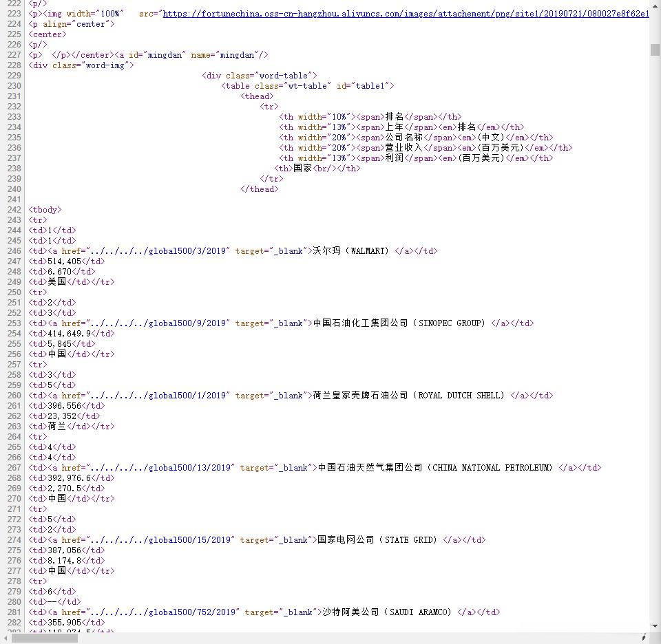Image resolution: width=661 pixels, height=644 pixels.
Task: Click the global500/1/2019 Royal Dutch Shell link
Action: (158, 396)
